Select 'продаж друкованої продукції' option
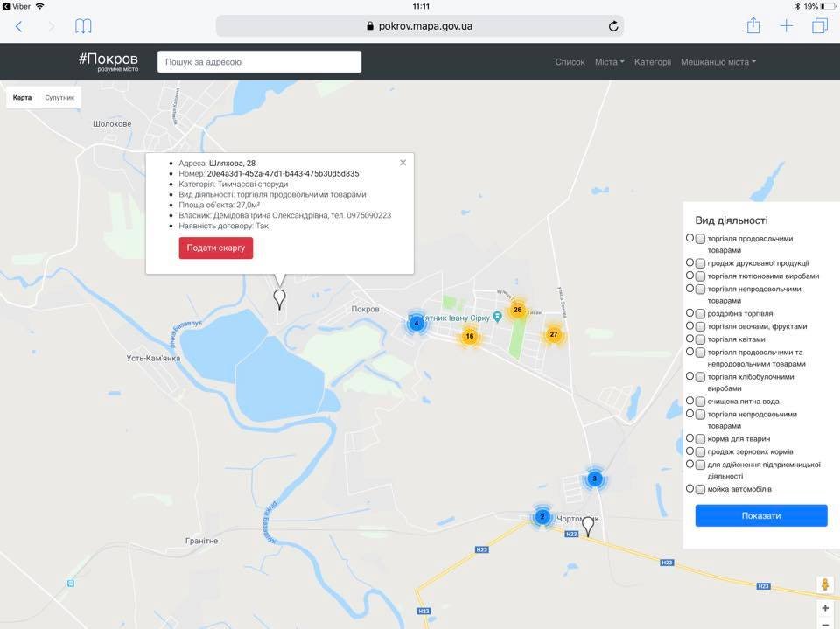840x629 pixels. pos(700,262)
